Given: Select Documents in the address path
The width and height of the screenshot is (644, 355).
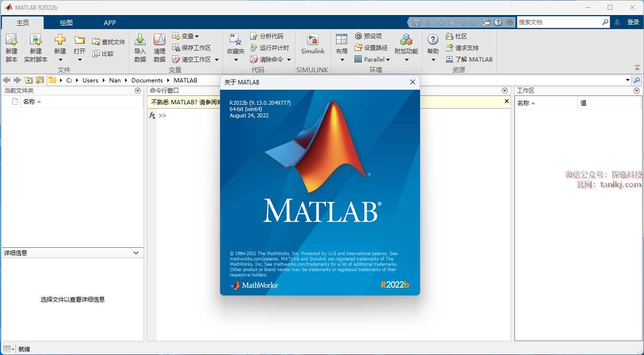Looking at the screenshot, I should tap(147, 81).
